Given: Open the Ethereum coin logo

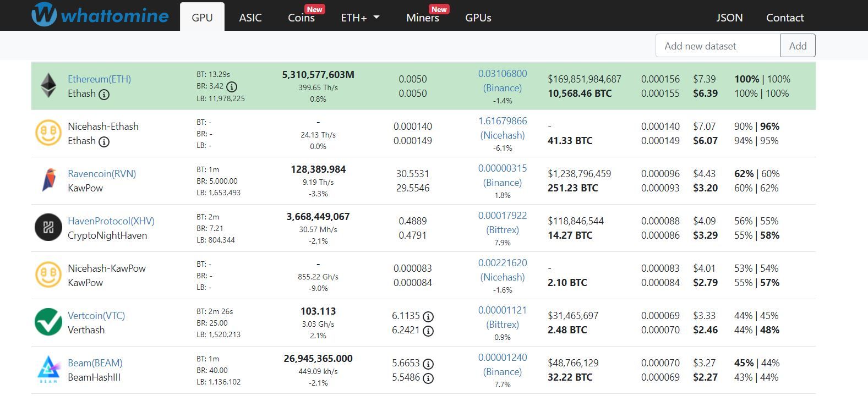Looking at the screenshot, I should click(48, 86).
